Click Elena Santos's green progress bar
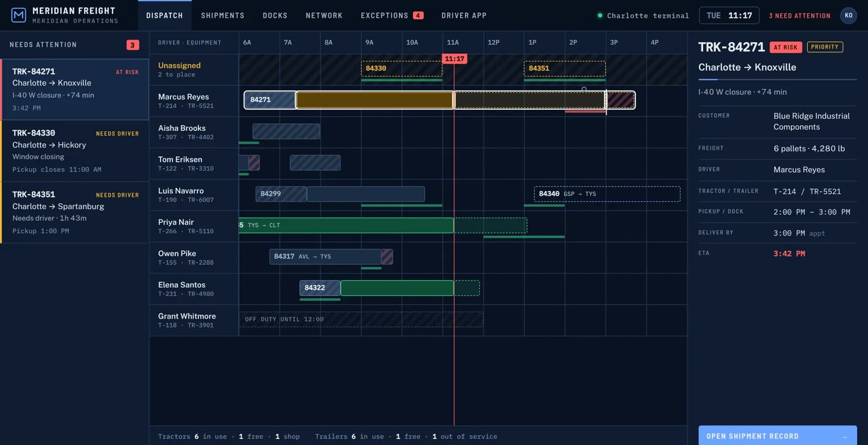Screen dimensions: 868x445 coord(397,288)
